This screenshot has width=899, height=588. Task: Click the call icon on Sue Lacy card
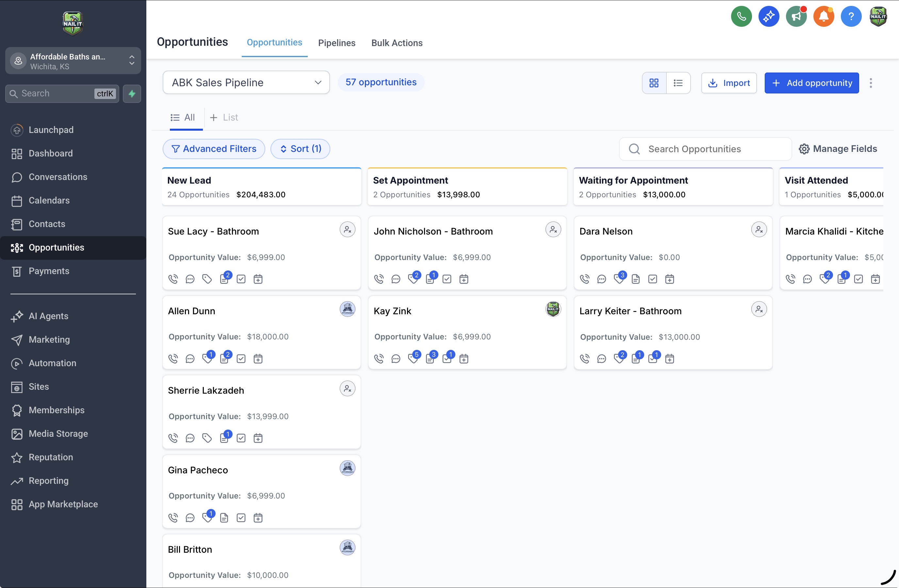coord(173,279)
